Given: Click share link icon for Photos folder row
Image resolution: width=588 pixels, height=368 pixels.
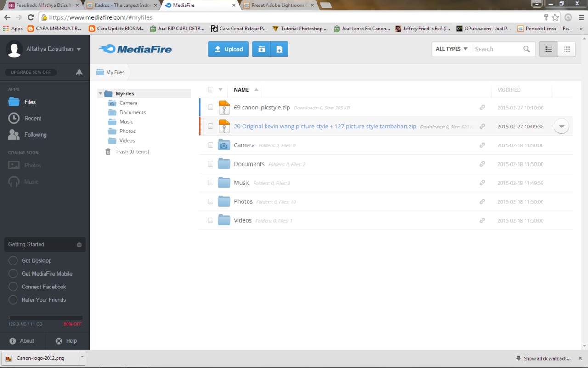Looking at the screenshot, I should pos(482,202).
